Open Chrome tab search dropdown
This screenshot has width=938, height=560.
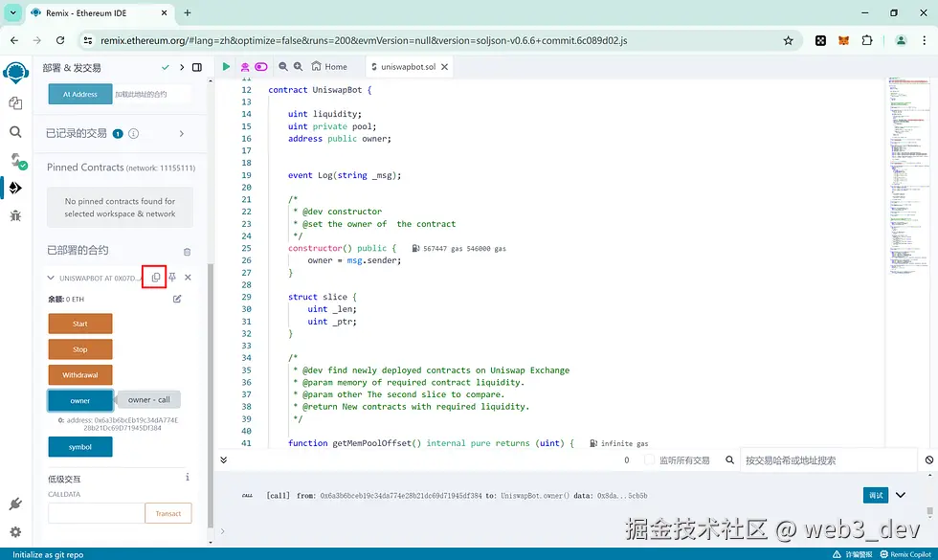(x=12, y=12)
